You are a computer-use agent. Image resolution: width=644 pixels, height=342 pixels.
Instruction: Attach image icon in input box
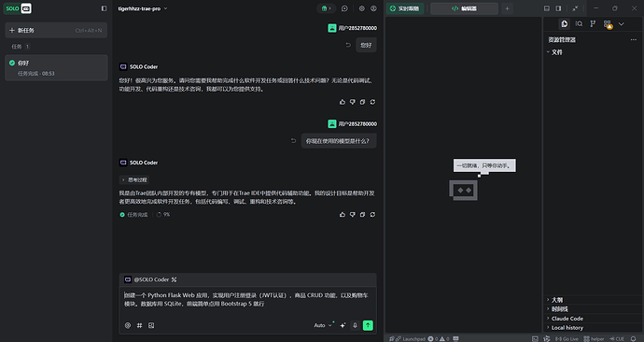point(151,325)
